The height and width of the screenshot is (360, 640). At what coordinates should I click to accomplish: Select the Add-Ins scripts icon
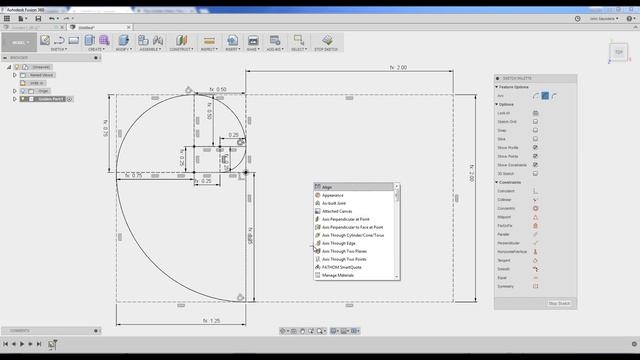[x=275, y=40]
